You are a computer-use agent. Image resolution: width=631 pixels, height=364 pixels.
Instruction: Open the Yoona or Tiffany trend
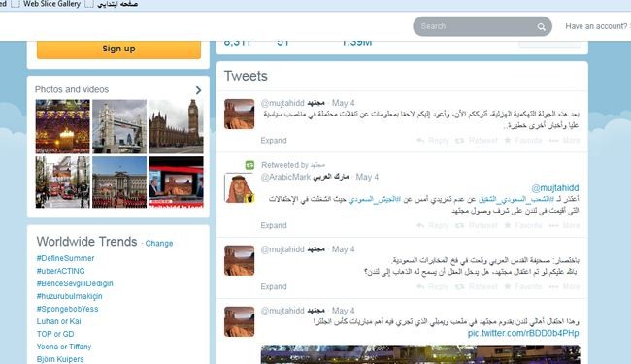64,347
